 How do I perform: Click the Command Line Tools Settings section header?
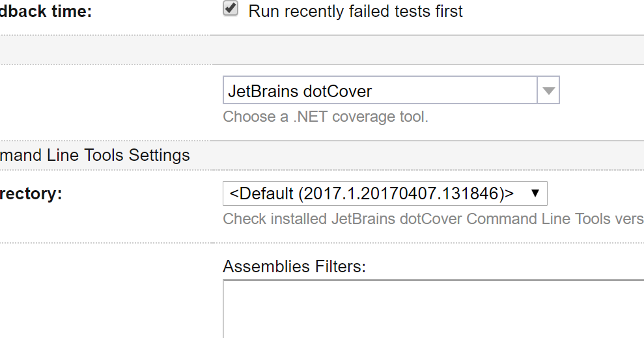click(95, 155)
